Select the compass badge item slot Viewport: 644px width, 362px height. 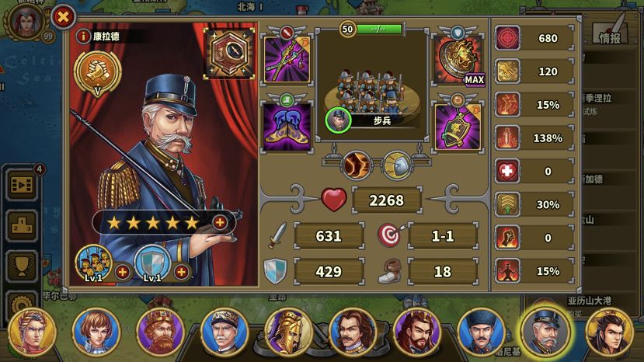click(229, 54)
